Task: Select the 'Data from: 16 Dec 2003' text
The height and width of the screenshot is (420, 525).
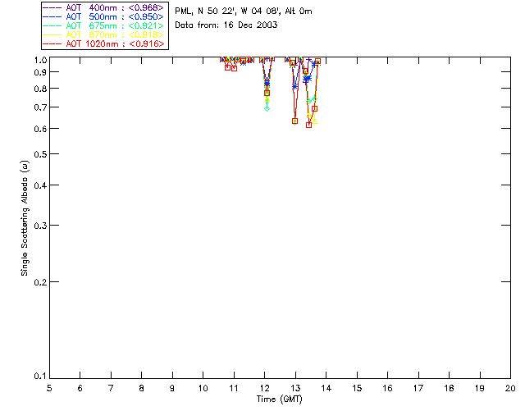Action: 226,25
